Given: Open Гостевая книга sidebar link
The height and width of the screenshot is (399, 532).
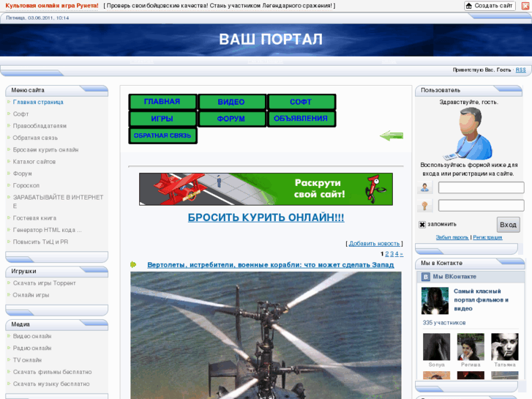Looking at the screenshot, I should [34, 217].
